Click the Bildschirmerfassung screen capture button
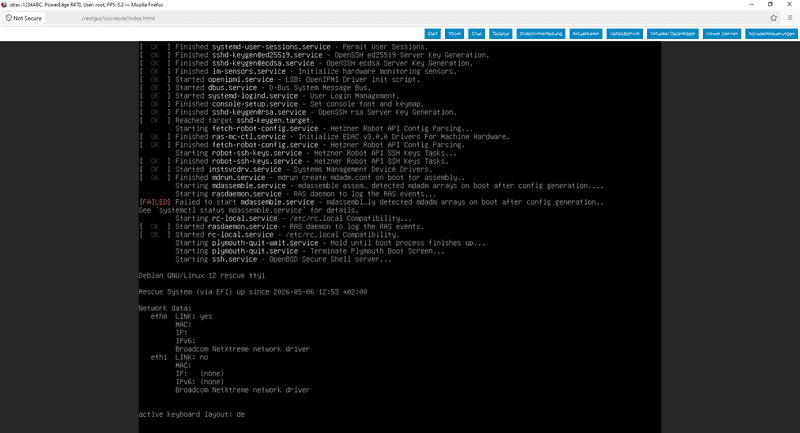800x433 pixels. click(541, 34)
